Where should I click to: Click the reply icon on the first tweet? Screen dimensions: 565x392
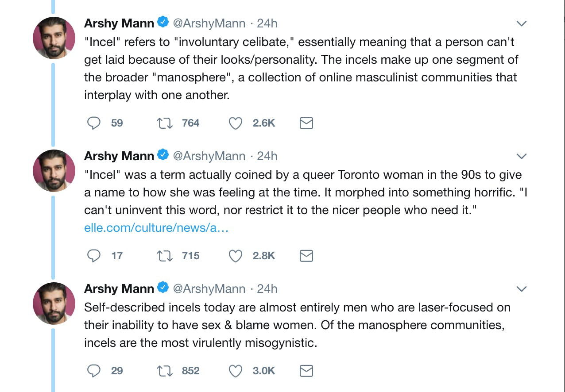pyautogui.click(x=93, y=123)
